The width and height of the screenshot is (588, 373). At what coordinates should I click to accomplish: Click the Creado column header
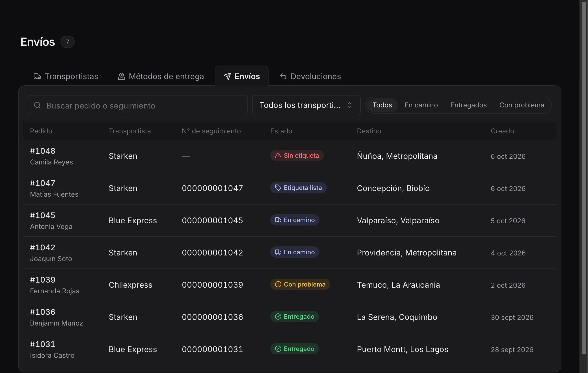pos(502,131)
